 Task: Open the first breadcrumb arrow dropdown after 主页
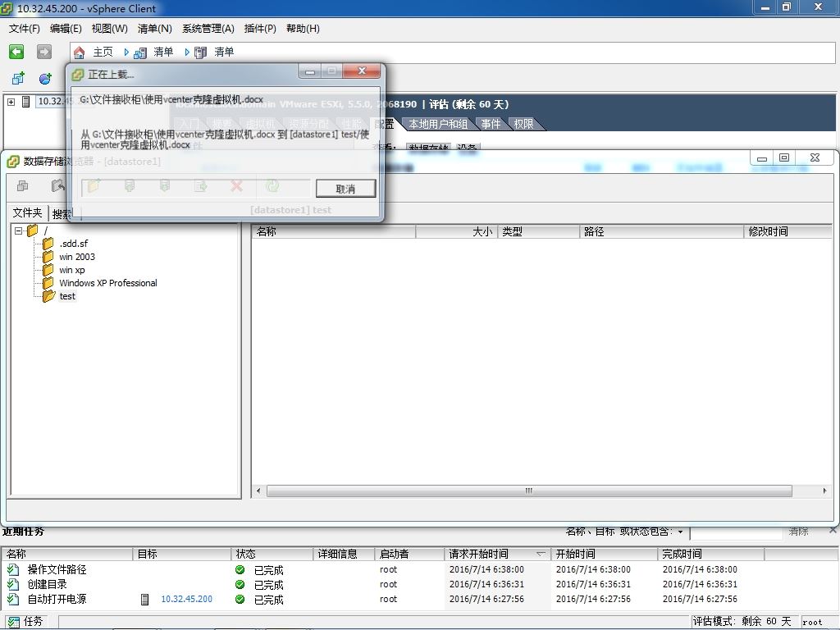coord(126,52)
